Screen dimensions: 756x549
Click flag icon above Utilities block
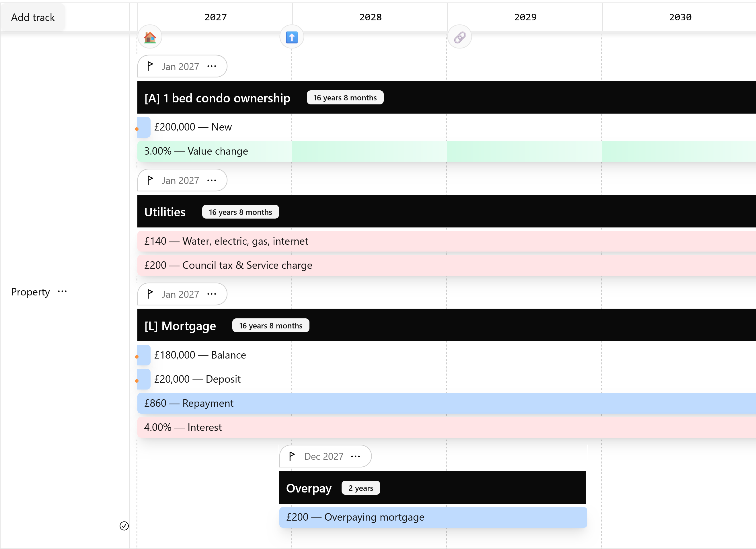[150, 180]
